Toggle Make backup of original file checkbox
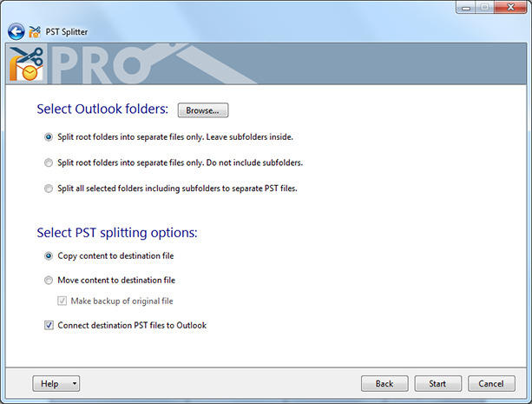 click(62, 301)
